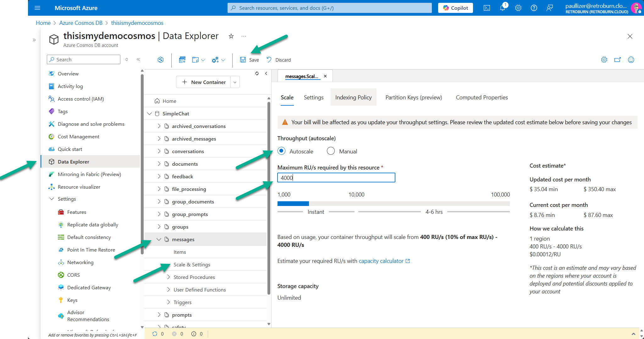Click the resource menu Search field
This screenshot has width=644, height=339.
[x=84, y=59]
